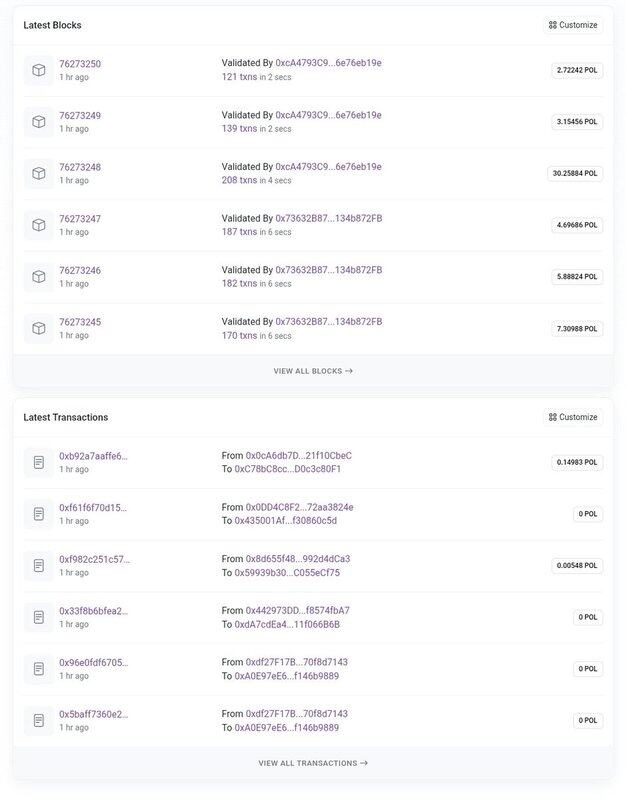Image resolution: width=626 pixels, height=800 pixels.
Task: Open Customize for Latest Blocks
Action: [573, 25]
